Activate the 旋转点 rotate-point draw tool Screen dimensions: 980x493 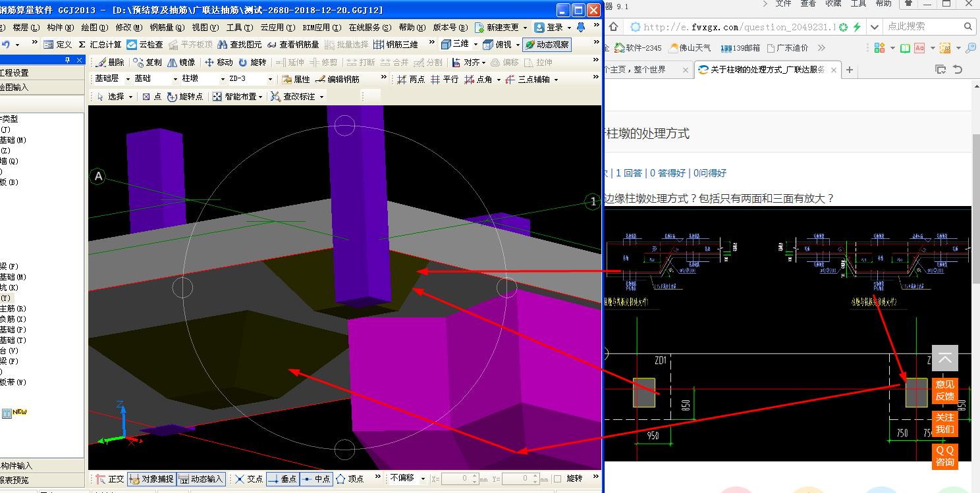[185, 97]
